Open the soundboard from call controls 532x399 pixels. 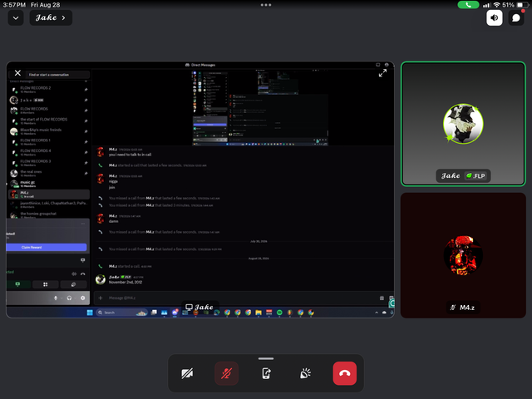(x=305, y=373)
